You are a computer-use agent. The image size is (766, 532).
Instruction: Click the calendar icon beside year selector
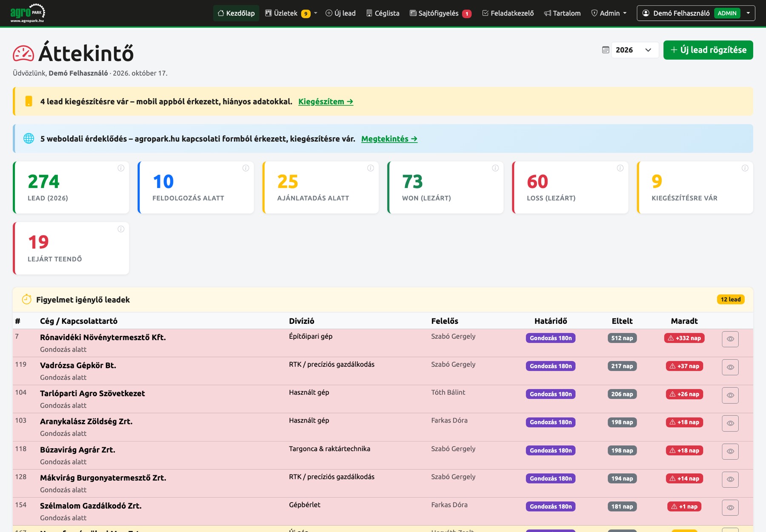[606, 50]
